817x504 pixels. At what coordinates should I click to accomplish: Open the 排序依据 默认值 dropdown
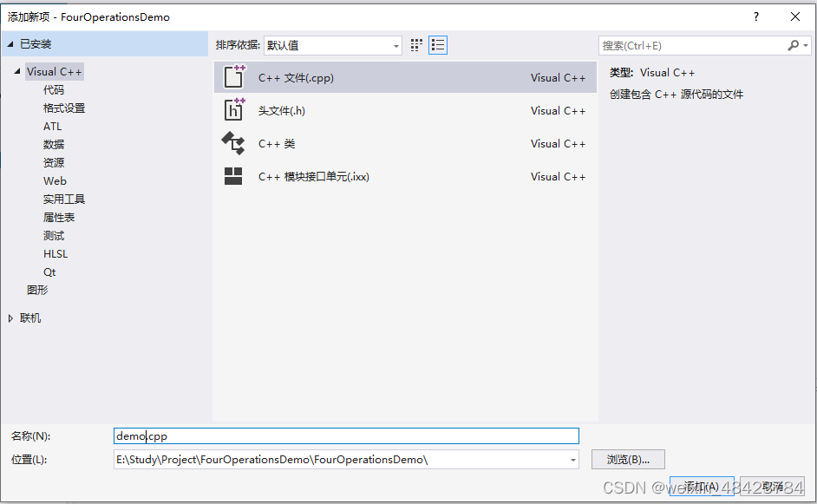(333, 46)
